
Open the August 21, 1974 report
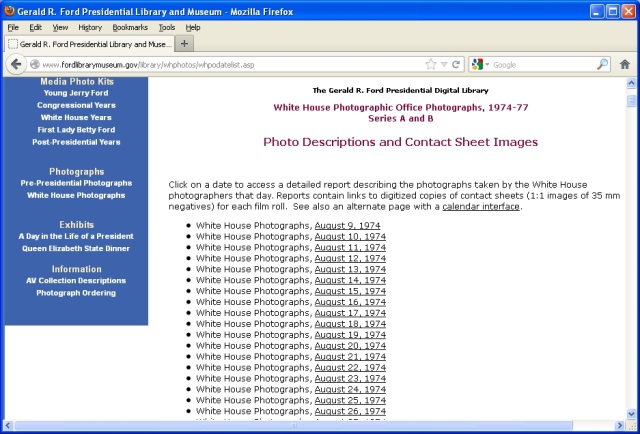tap(350, 356)
